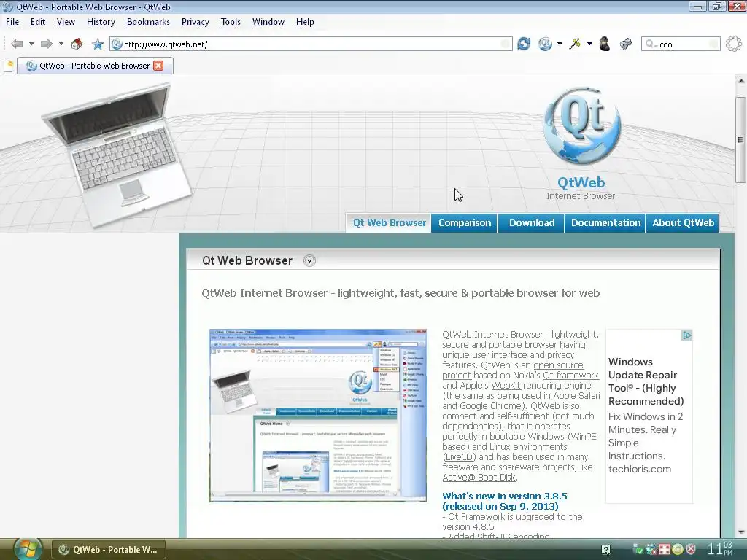Click the loading spinner icon at toolbar end
Image resolution: width=747 pixels, height=560 pixels.
tap(734, 44)
